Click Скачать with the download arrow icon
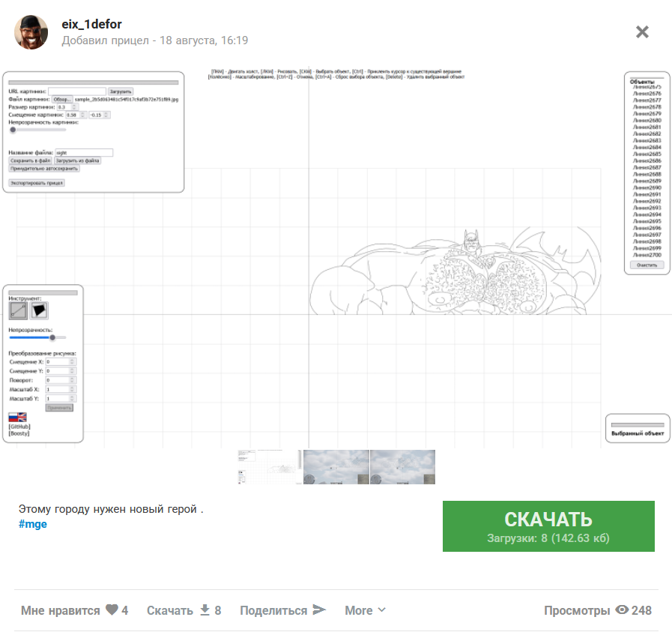 [184, 610]
